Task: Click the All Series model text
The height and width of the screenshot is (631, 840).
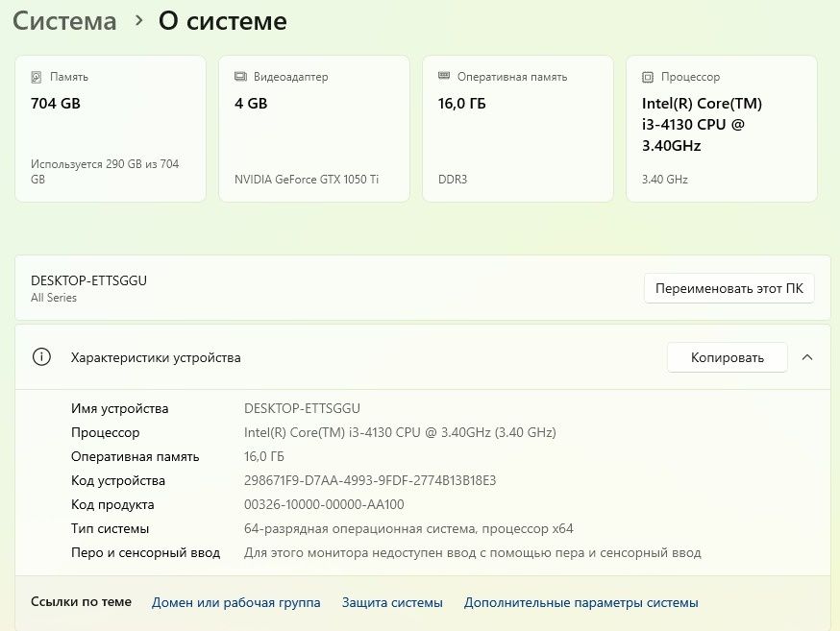Action: tap(54, 298)
